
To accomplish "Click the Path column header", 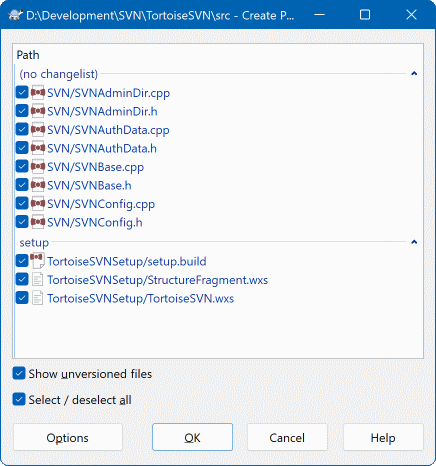I will [x=28, y=55].
